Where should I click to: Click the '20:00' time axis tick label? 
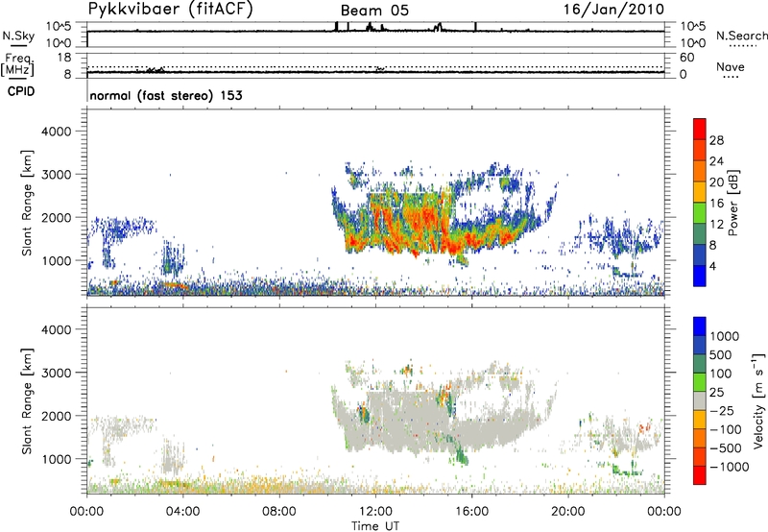[568, 512]
